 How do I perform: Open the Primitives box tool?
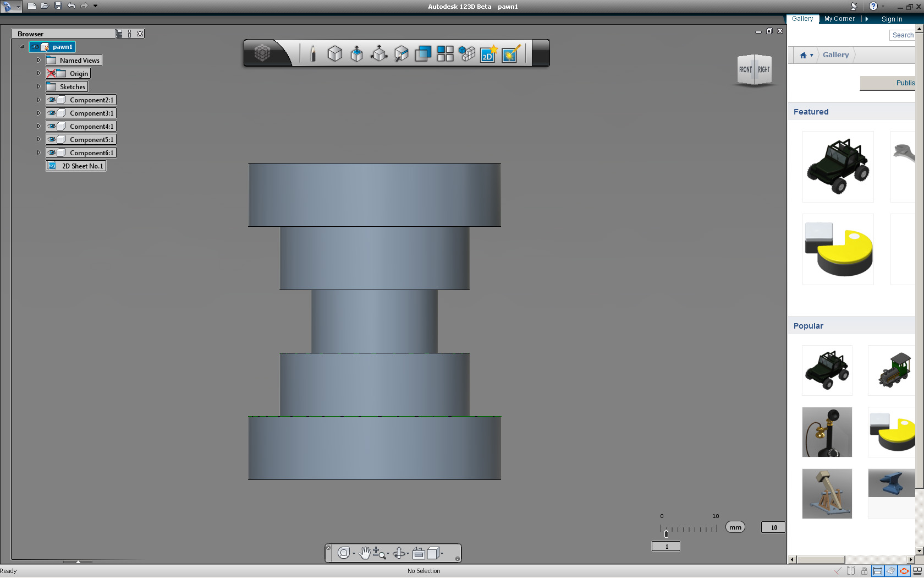coord(334,53)
